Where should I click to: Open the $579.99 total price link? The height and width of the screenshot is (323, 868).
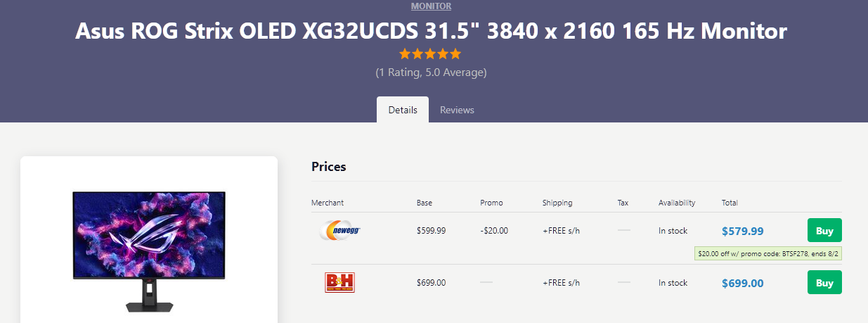tap(743, 231)
